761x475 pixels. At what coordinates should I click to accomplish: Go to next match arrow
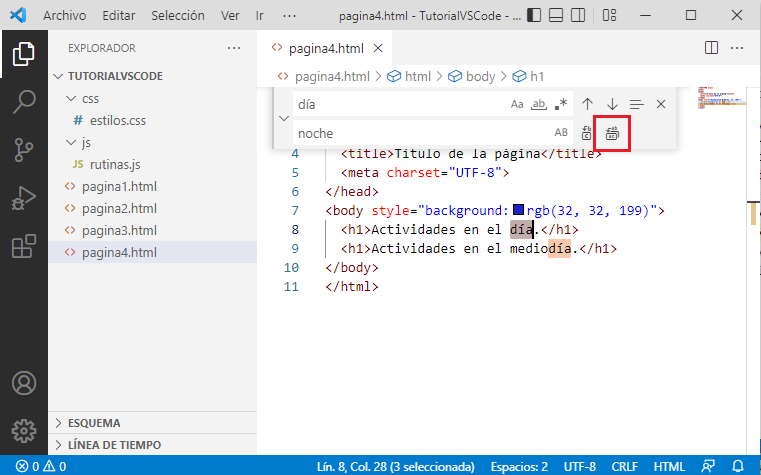pyautogui.click(x=612, y=104)
